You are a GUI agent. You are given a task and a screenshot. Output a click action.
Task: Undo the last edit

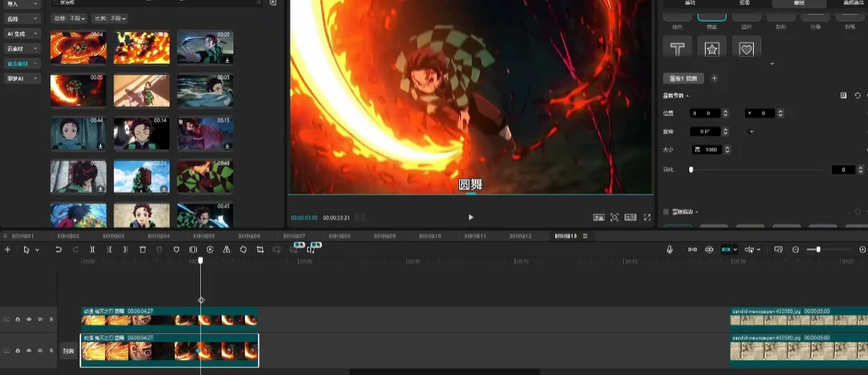pyautogui.click(x=58, y=250)
